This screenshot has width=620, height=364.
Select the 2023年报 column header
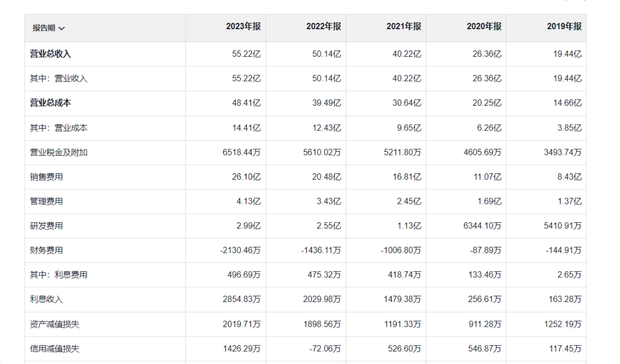243,27
